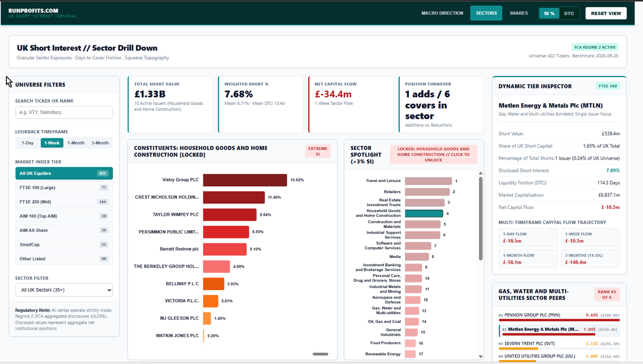
Task: Click the MJ Gleeson PLC bar
Action: [x=207, y=318]
